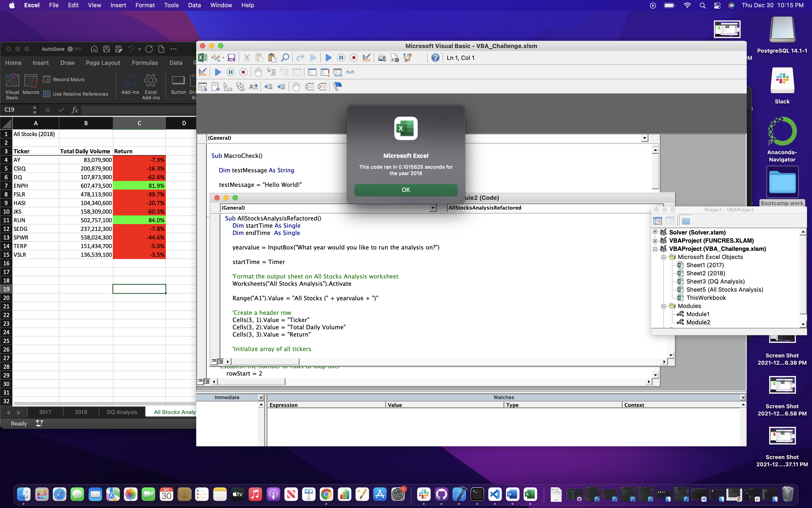Viewport: 812px width, 508px height.
Task: Open Spotlight search in the menu bar
Action: 702,5
